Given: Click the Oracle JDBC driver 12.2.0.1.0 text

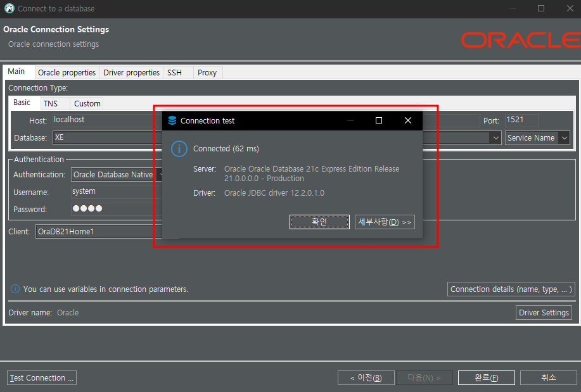Looking at the screenshot, I should click(x=274, y=193).
